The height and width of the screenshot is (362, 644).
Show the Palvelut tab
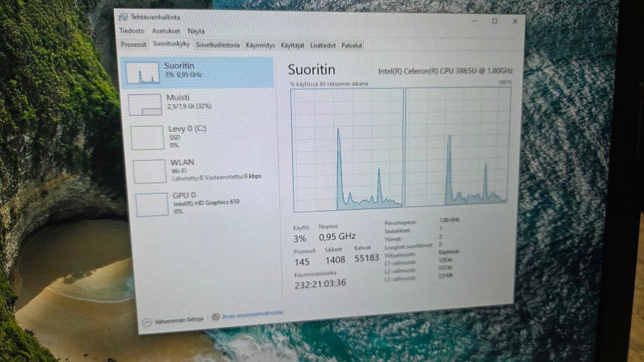click(352, 46)
